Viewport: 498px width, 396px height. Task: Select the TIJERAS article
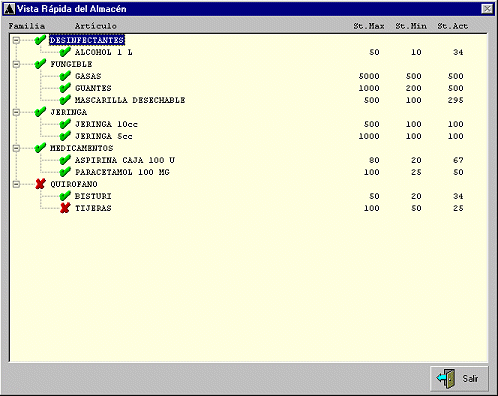pos(93,208)
